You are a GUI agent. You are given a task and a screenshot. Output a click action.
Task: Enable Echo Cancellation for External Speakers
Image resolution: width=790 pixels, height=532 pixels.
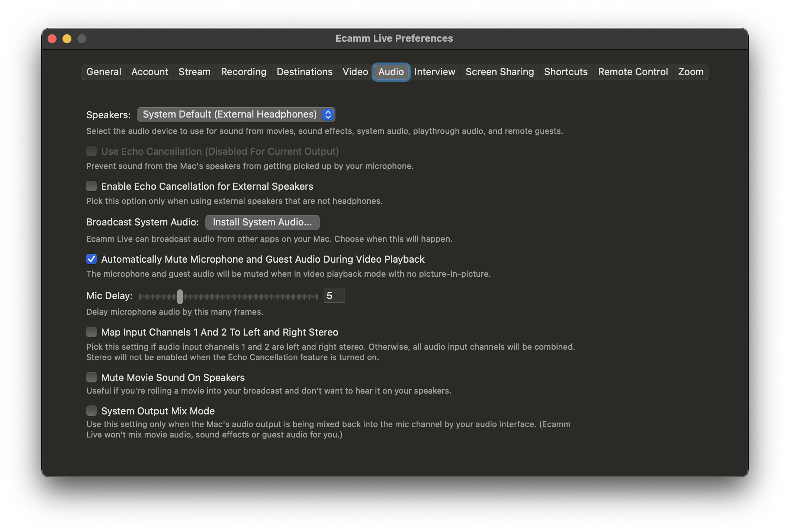(91, 186)
